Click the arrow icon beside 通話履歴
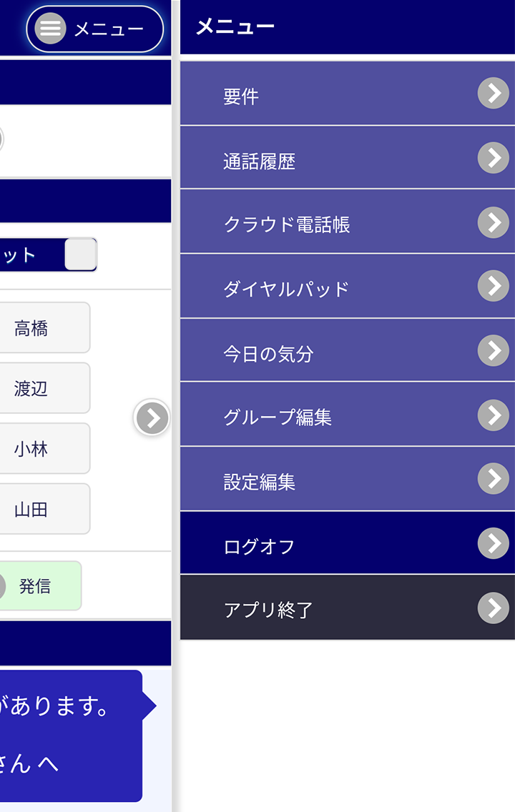 (494, 158)
